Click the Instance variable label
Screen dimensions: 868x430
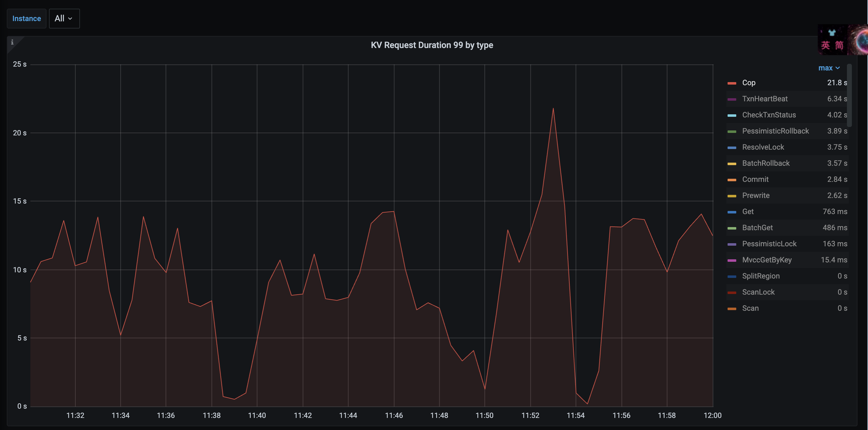27,19
